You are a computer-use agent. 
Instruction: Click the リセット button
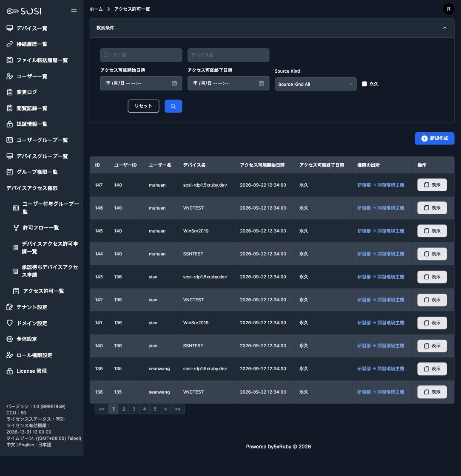tap(143, 106)
